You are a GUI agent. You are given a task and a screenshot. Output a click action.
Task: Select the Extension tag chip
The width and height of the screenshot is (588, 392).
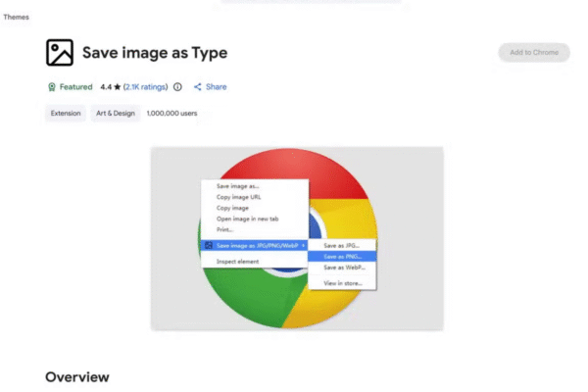[x=66, y=114]
